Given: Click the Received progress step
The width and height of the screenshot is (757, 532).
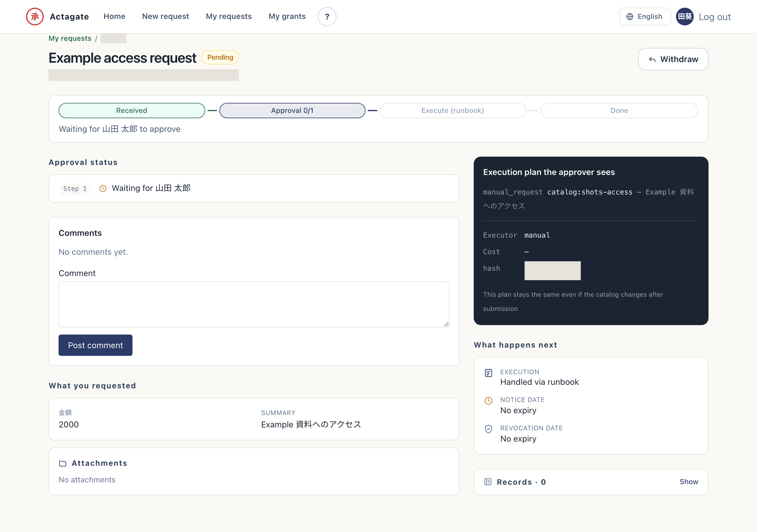Looking at the screenshot, I should 132,111.
